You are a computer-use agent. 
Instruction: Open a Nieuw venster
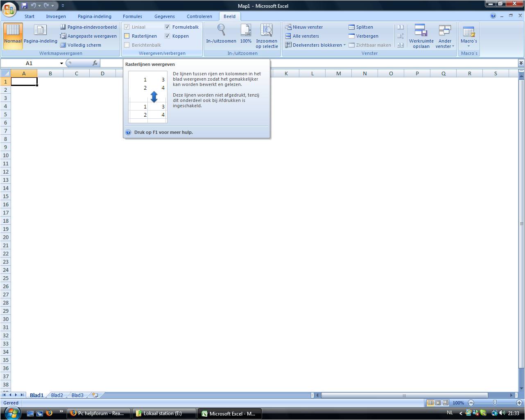(304, 27)
